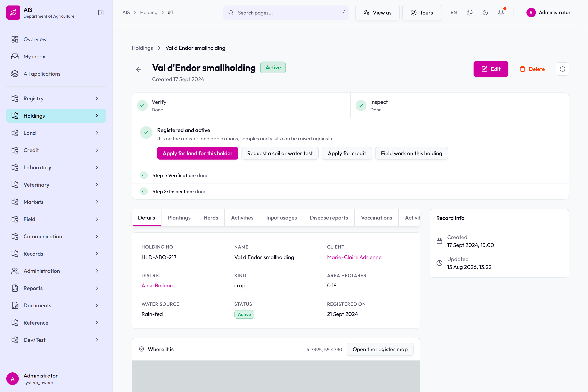The height and width of the screenshot is (392, 588).
Task: Expand the Credit menu section
Action: point(56,150)
